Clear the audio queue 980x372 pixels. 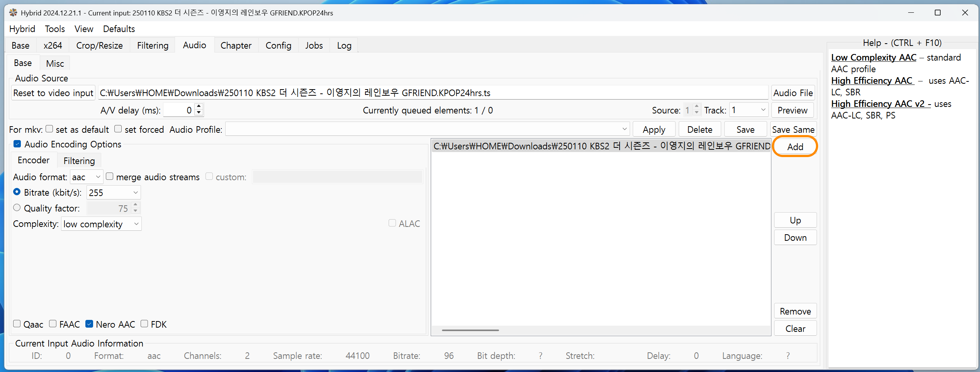tap(795, 329)
